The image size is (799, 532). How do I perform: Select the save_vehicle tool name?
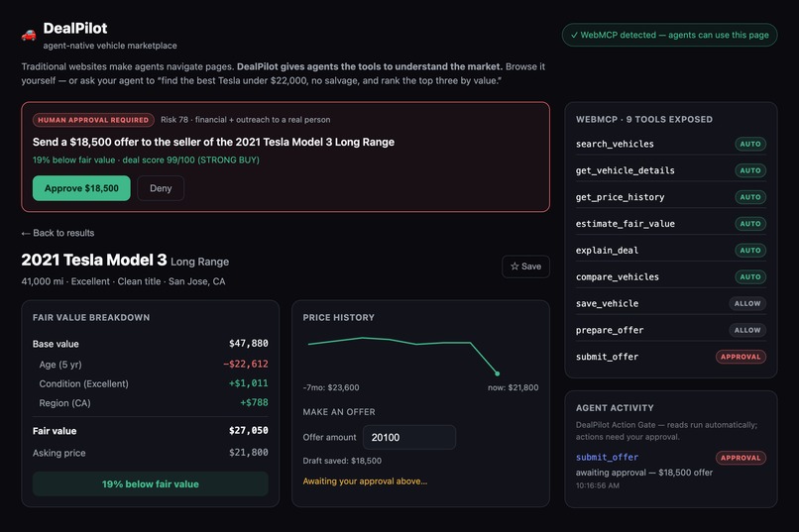[607, 303]
